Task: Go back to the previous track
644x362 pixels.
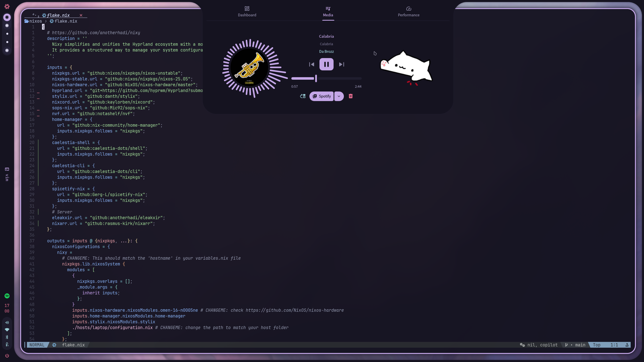Action: (311, 64)
